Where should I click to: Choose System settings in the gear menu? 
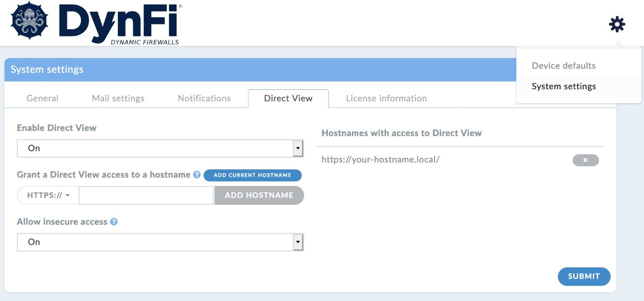[x=563, y=87]
